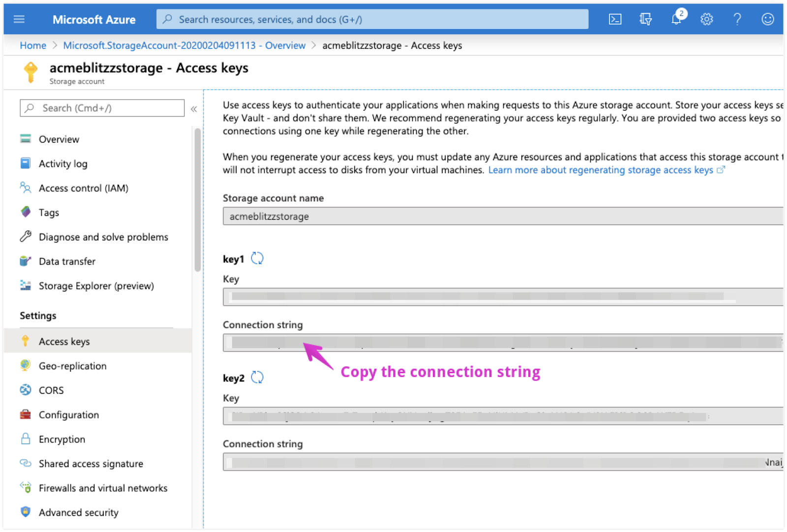Viewport: 787px width, 532px height.
Task: Click the key1 Key field
Action: click(503, 296)
